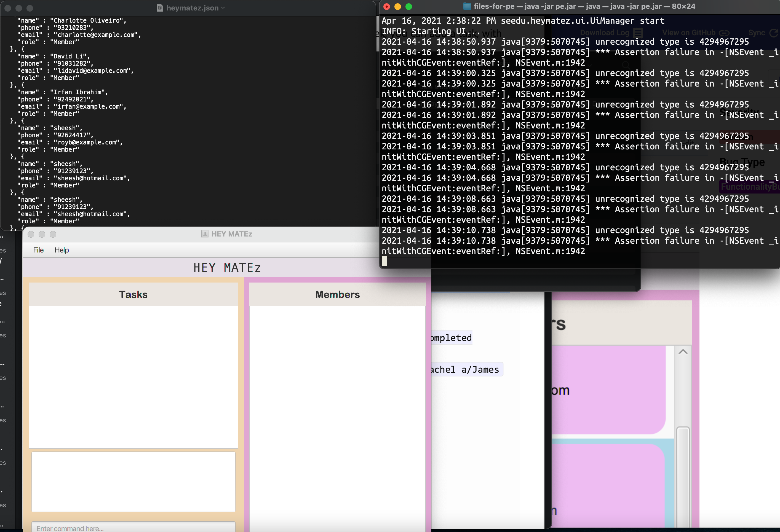This screenshot has width=780, height=532.
Task: Click the Download Log icon behind terminal
Action: click(638, 33)
